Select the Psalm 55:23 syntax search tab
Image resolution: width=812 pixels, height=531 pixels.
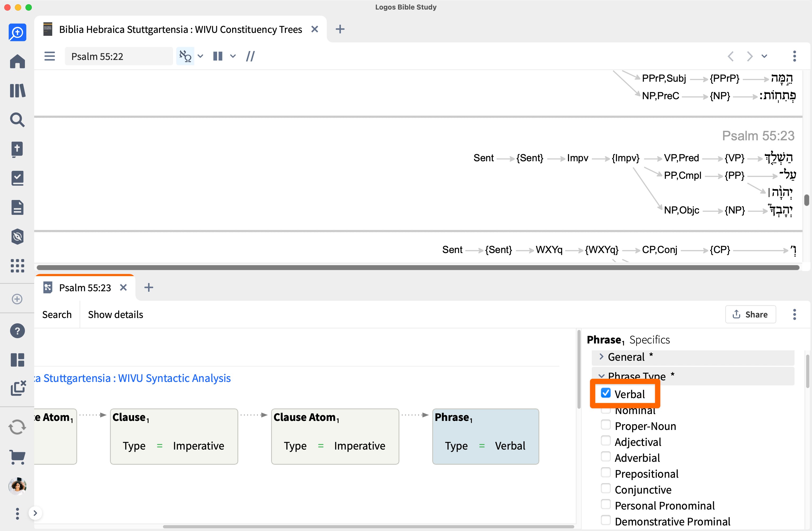tap(85, 288)
